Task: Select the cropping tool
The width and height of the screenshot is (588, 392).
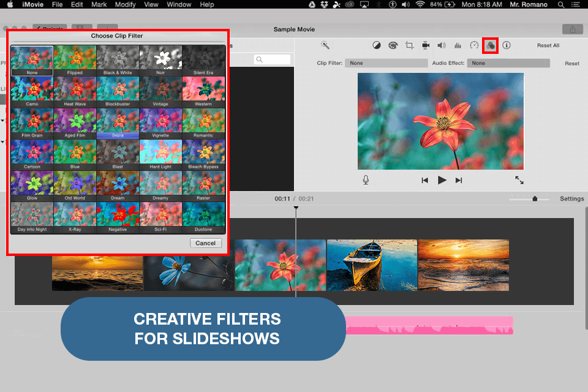Action: click(x=409, y=45)
